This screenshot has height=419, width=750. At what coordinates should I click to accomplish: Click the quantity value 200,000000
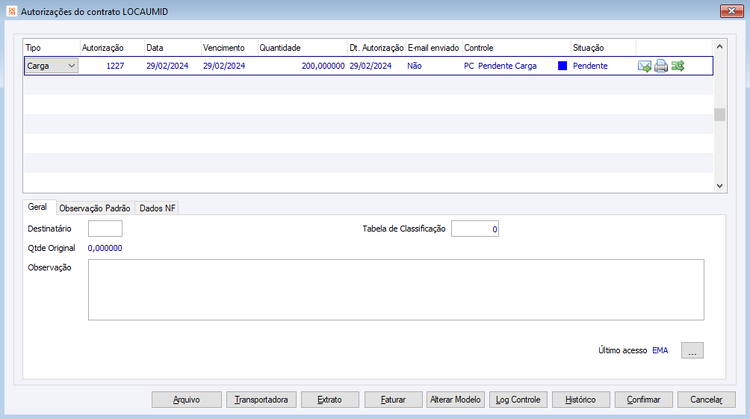(323, 66)
